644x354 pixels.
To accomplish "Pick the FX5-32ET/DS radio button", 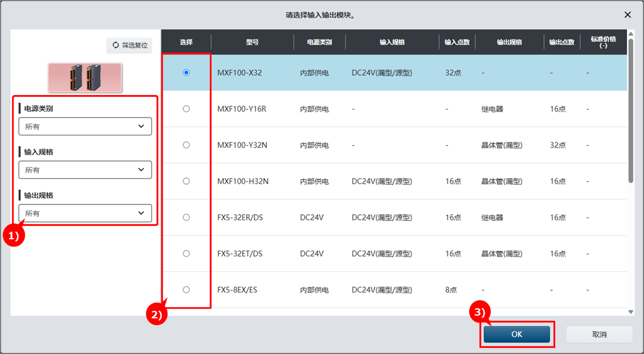I will point(186,254).
